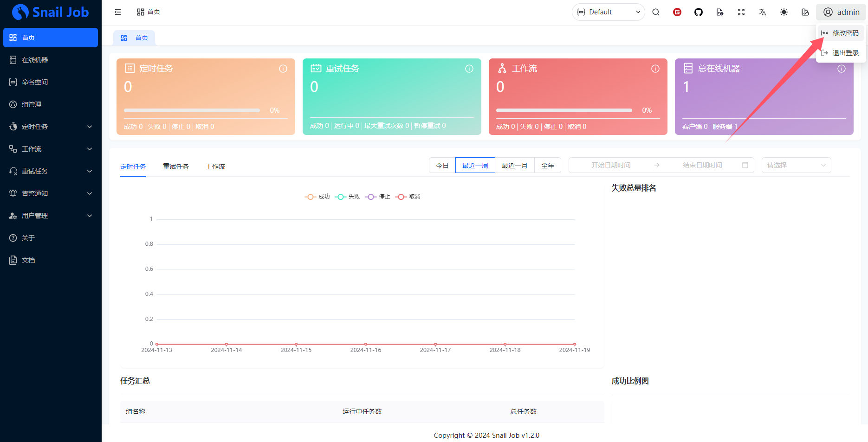Enter fullscreen mode via header icon

pyautogui.click(x=741, y=12)
